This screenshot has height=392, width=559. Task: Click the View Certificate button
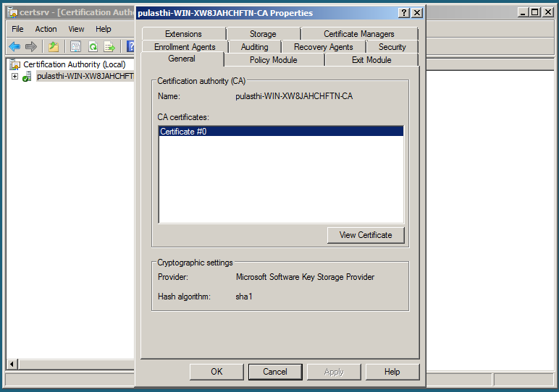(366, 235)
